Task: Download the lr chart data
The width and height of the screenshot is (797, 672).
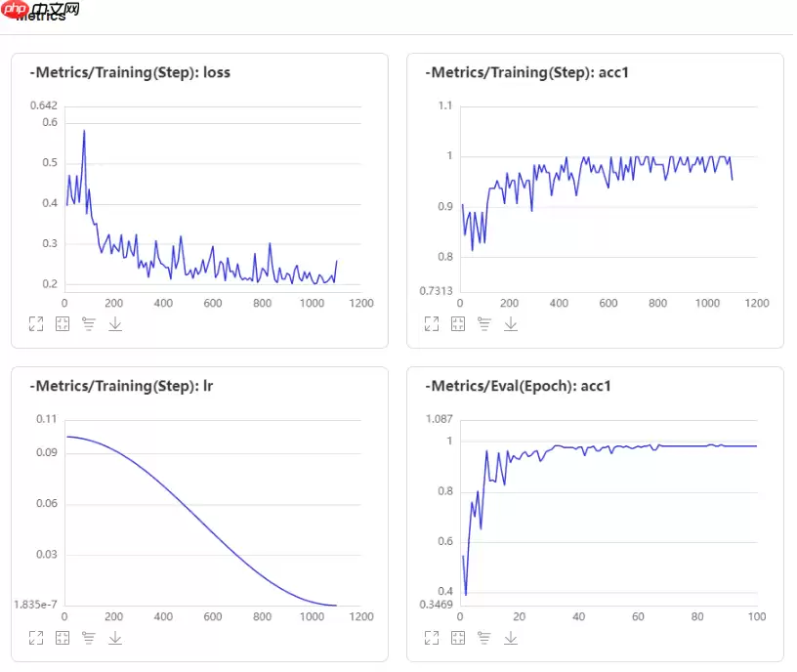Action: coord(115,638)
